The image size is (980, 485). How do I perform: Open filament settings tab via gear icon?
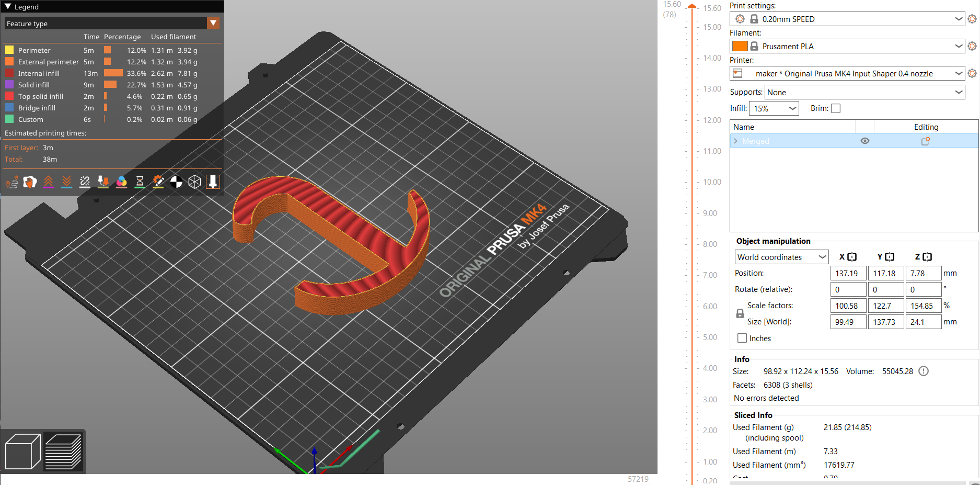coord(972,46)
